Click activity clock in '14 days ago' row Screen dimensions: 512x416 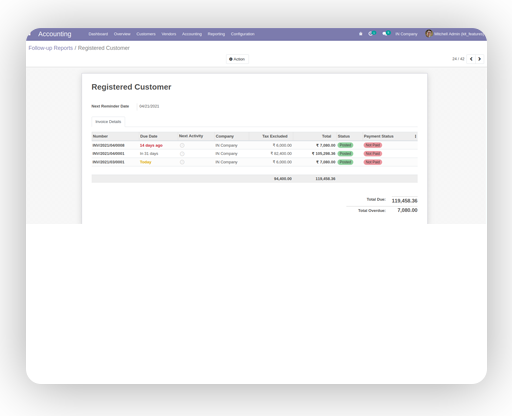point(182,145)
